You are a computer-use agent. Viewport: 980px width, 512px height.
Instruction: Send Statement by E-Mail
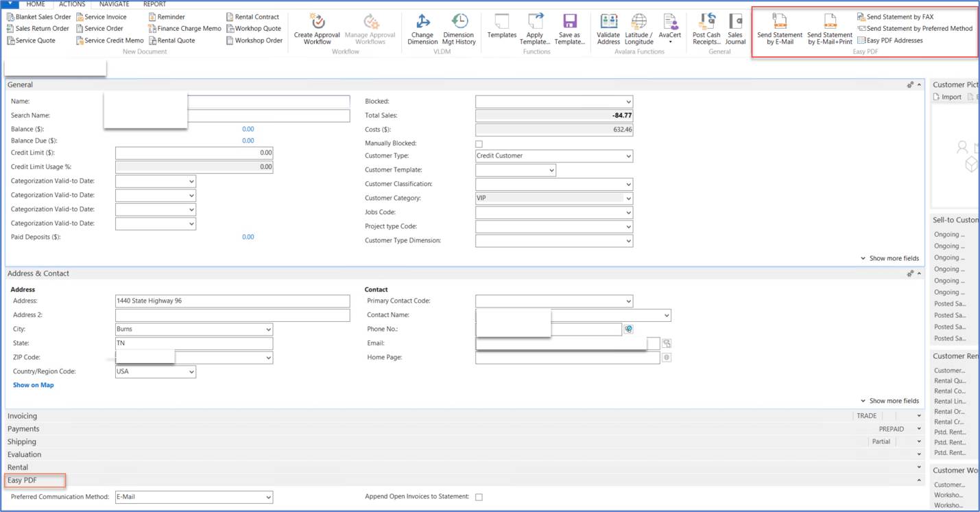pyautogui.click(x=780, y=29)
